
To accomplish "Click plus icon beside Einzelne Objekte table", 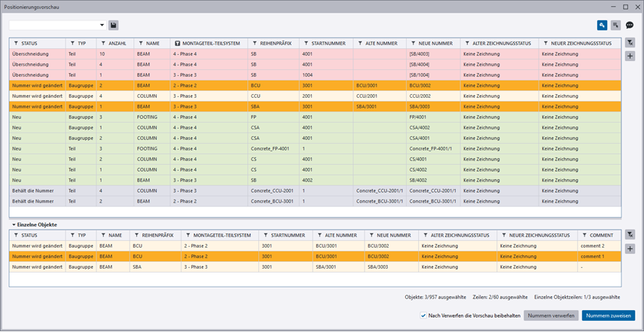I will point(630,248).
